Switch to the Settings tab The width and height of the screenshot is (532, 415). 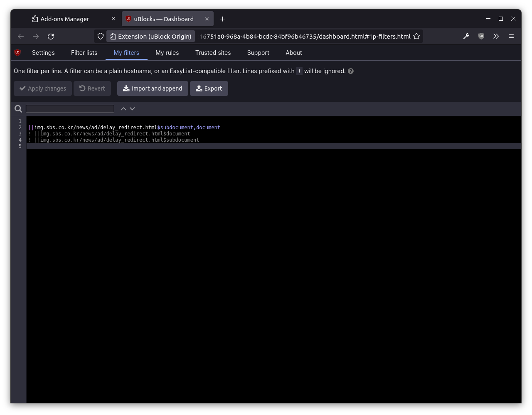pos(43,53)
